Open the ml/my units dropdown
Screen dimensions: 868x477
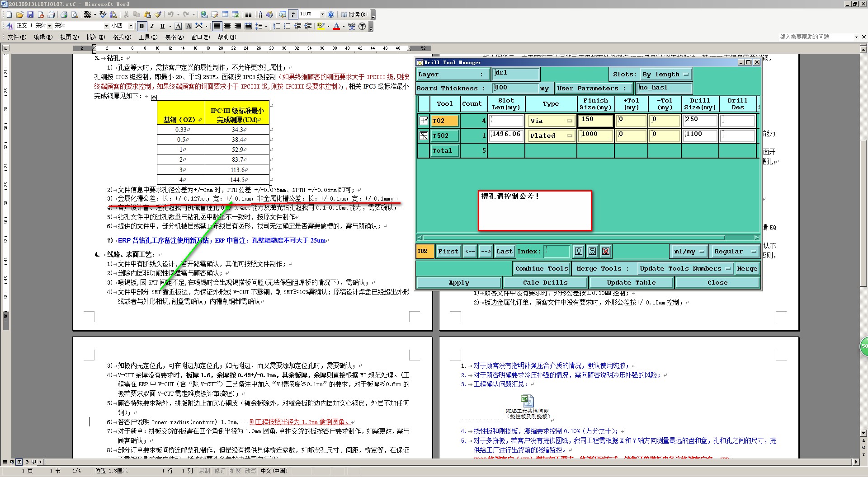point(689,251)
